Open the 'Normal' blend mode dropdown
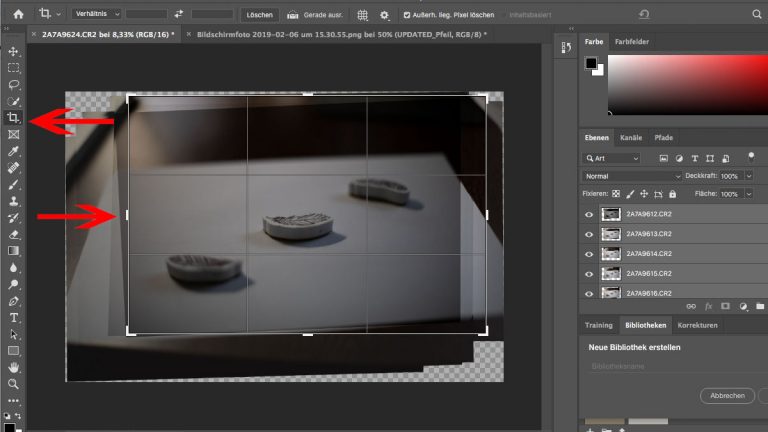Screen dimensions: 768x432 tap(633, 176)
